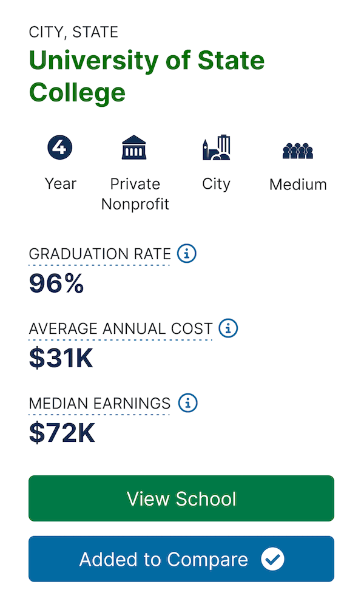Image resolution: width=364 pixels, height=604 pixels.
Task: Click the GRADUATION RATE dotted-underline label
Action: click(99, 254)
